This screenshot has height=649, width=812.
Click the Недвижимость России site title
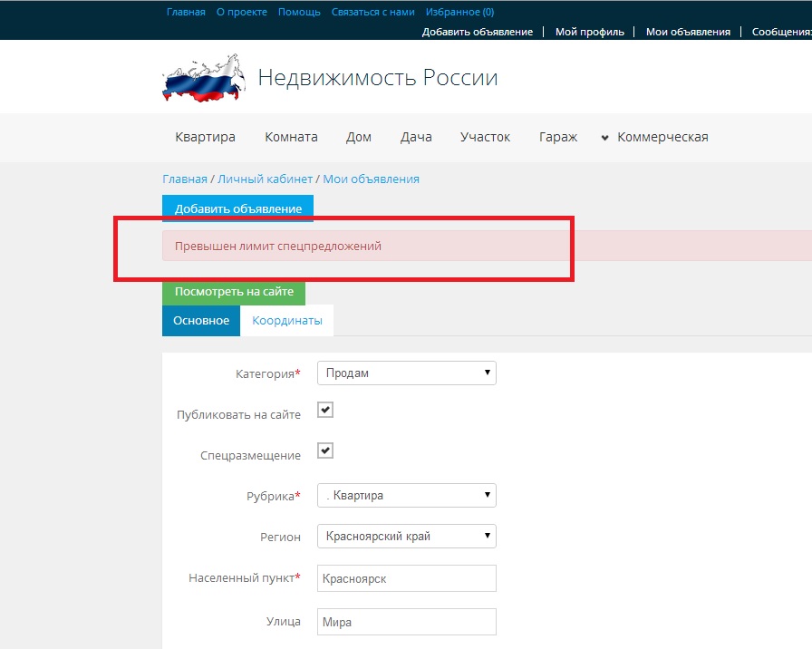click(x=378, y=78)
